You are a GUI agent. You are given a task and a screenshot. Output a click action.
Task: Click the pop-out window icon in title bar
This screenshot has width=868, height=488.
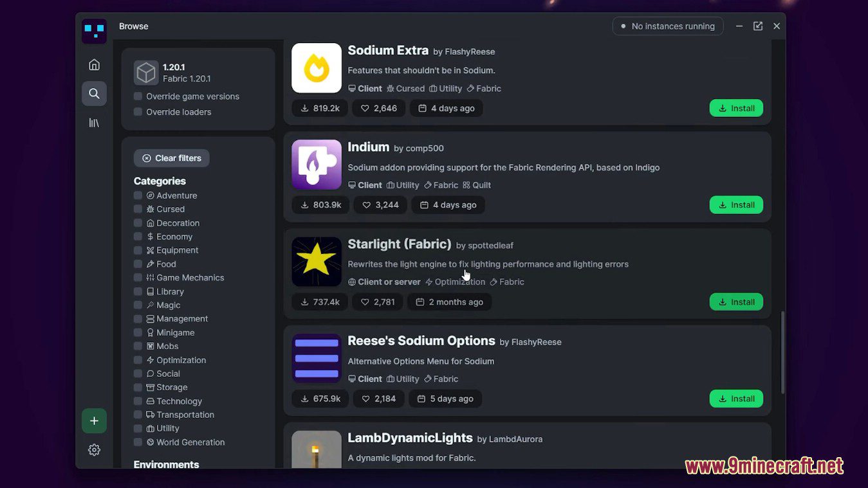758,26
